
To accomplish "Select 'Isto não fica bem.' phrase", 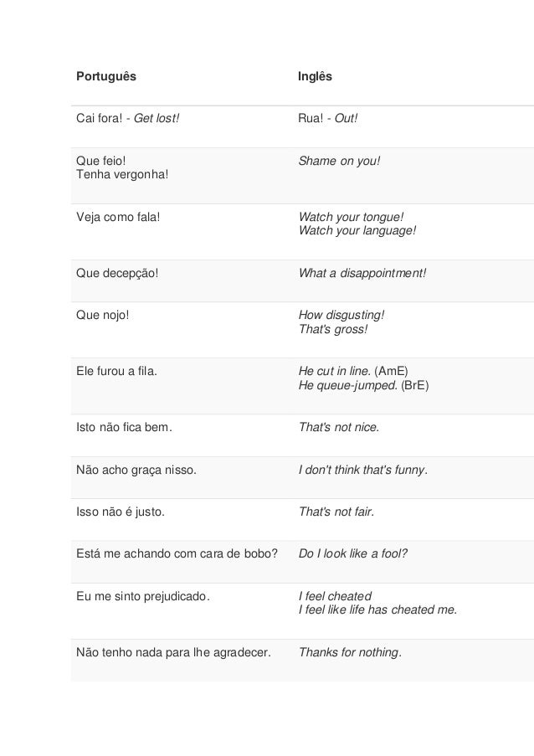I will click(x=124, y=427).
